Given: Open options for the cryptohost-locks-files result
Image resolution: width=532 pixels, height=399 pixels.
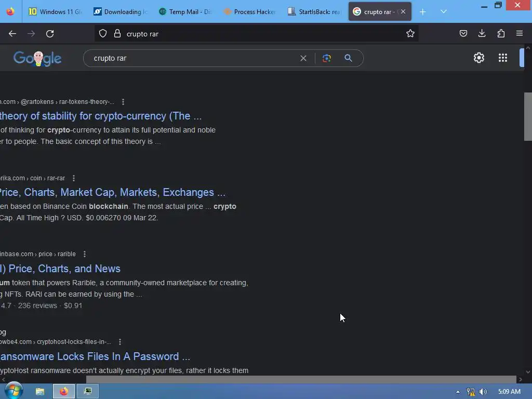Looking at the screenshot, I should pos(120,342).
